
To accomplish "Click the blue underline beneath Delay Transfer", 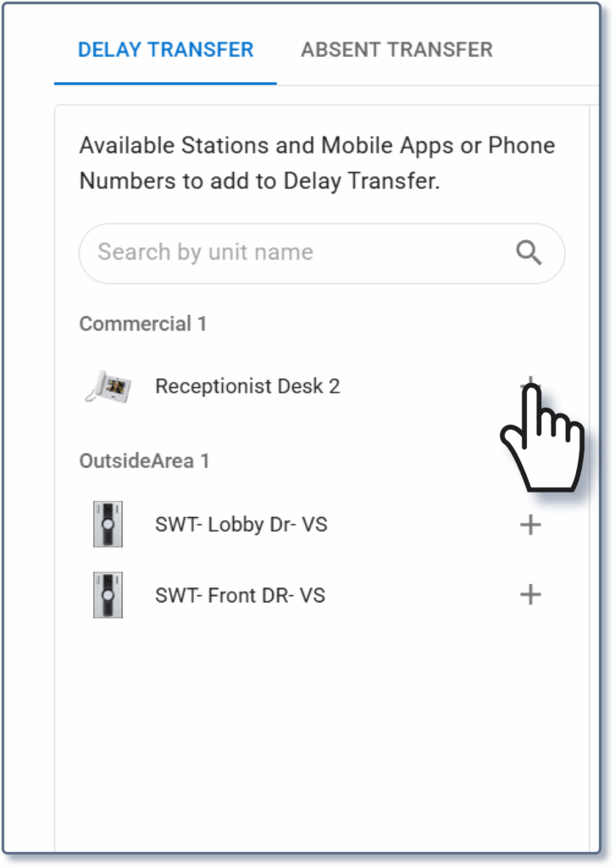I will point(165,83).
